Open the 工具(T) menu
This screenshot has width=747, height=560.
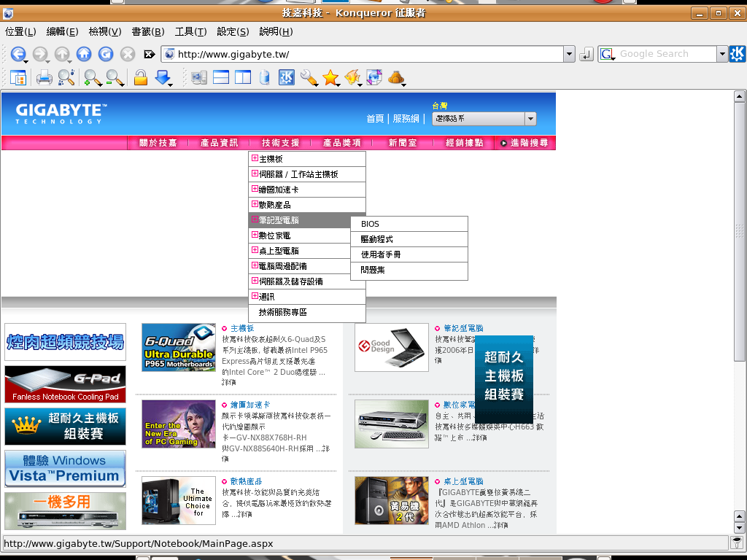190,31
